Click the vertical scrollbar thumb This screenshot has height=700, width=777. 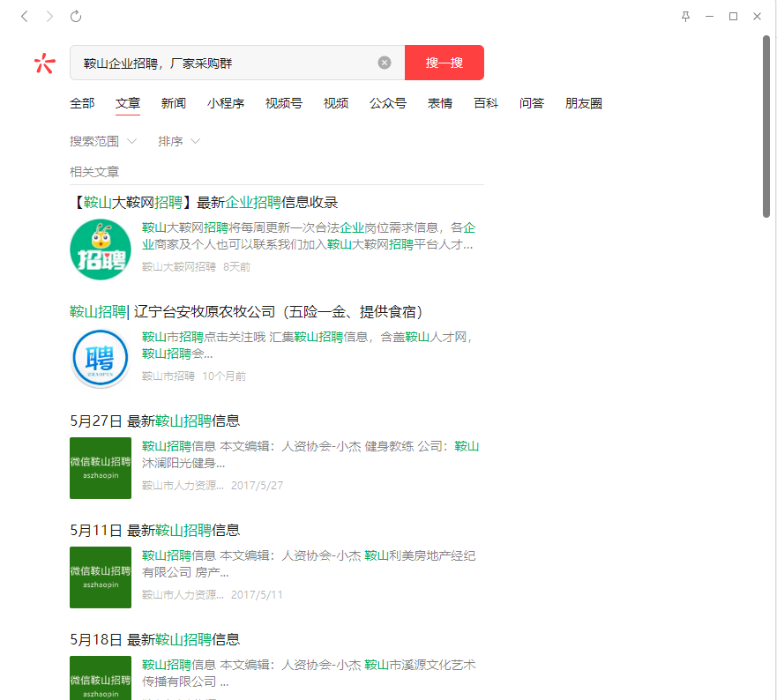coord(766,127)
